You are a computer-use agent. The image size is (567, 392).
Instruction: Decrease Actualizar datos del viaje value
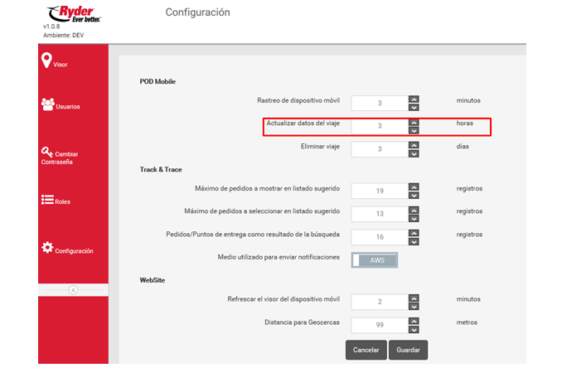414,130
